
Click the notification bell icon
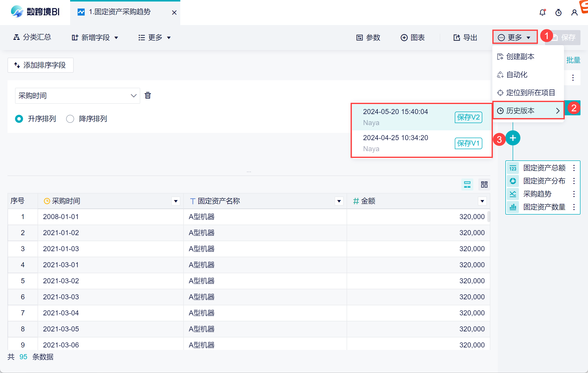pyautogui.click(x=542, y=13)
